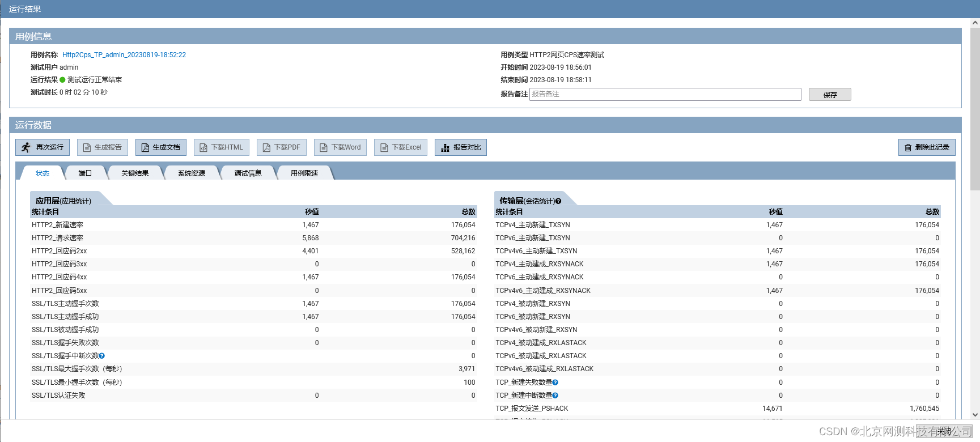The width and height of the screenshot is (980, 442).
Task: Click the green status dot by 运行结果
Action: [62, 80]
